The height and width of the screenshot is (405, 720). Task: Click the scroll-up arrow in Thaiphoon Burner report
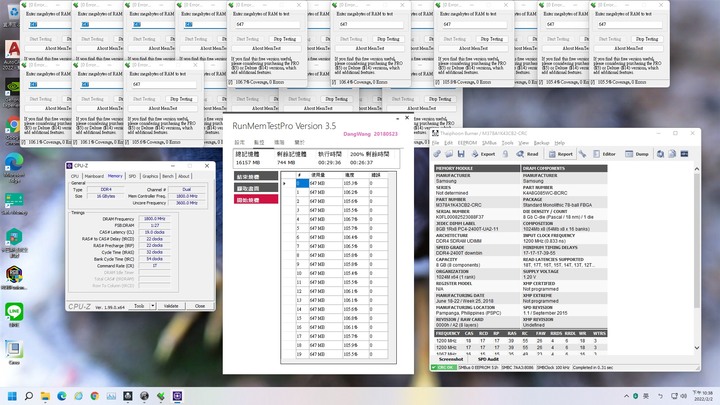[697, 169]
